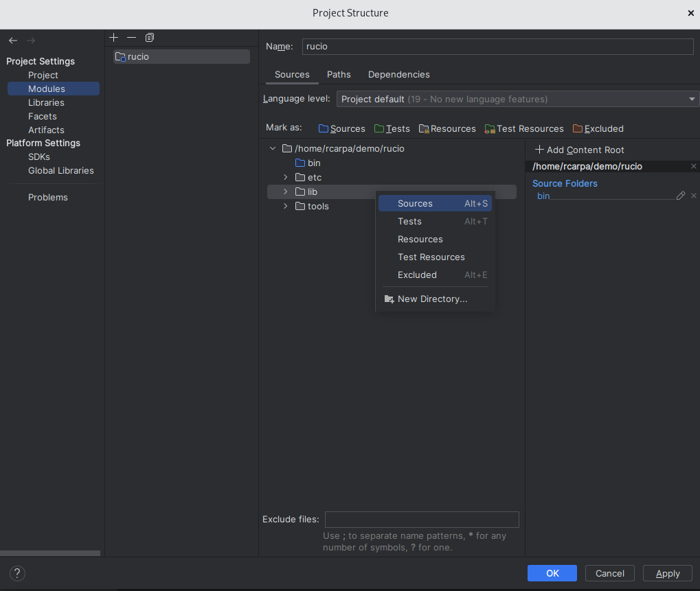The height and width of the screenshot is (591, 700).
Task: Click the remove module minus icon
Action: point(132,38)
